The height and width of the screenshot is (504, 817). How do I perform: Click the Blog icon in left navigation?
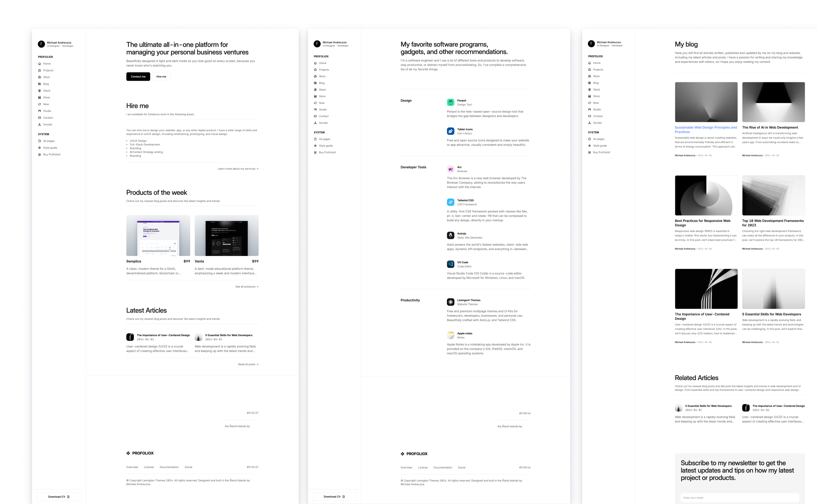point(40,83)
